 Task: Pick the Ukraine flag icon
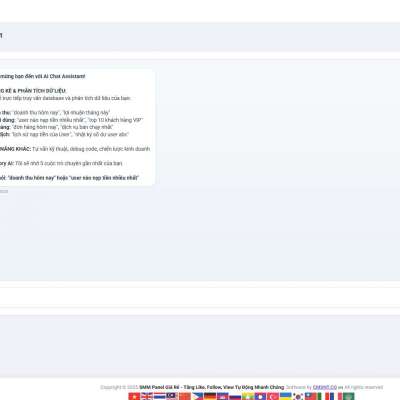click(x=286, y=396)
